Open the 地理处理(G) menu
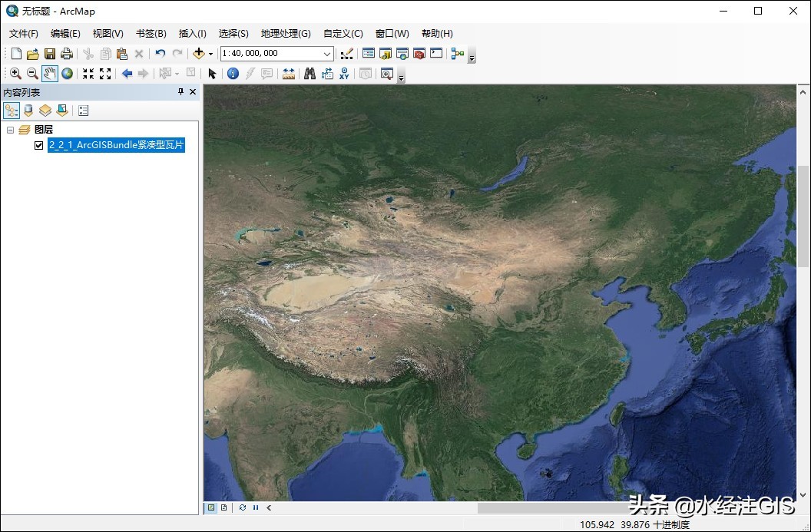 pos(285,33)
